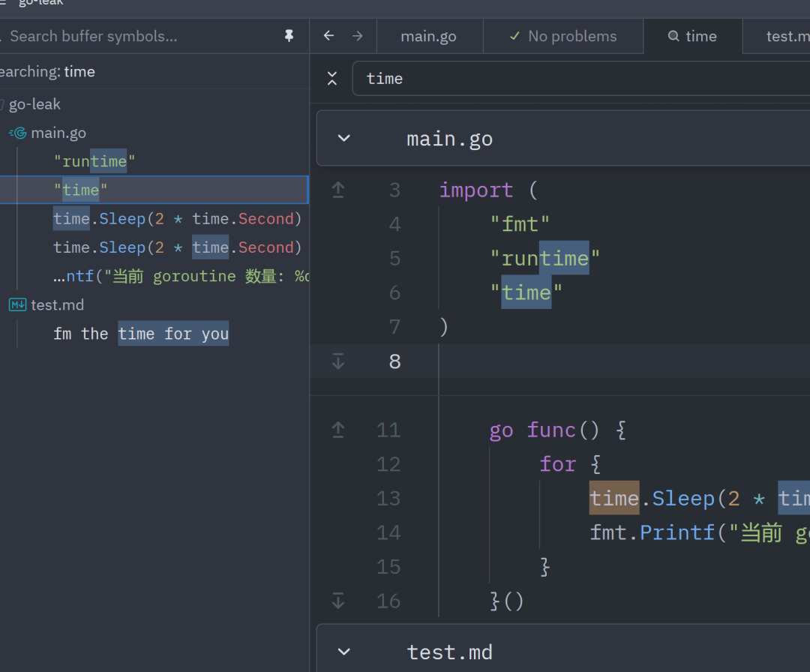
Task: Expand excerpt upward above line 11
Action: [338, 430]
